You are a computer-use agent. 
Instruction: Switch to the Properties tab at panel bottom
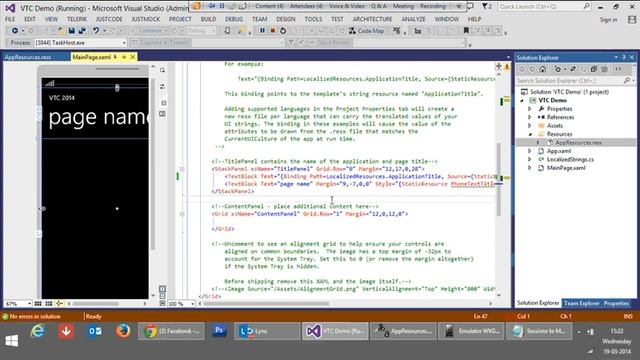(616, 303)
